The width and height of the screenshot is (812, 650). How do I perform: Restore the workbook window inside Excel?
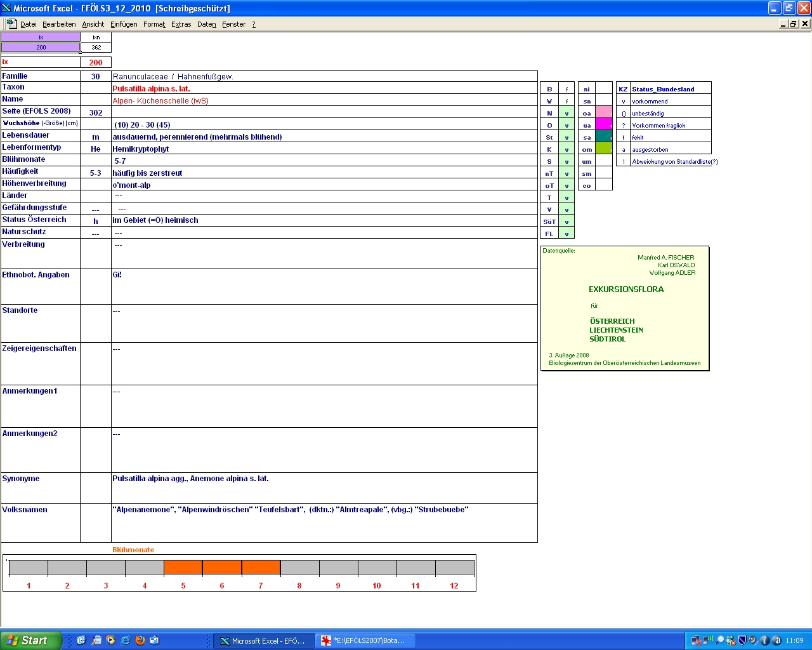tap(794, 23)
